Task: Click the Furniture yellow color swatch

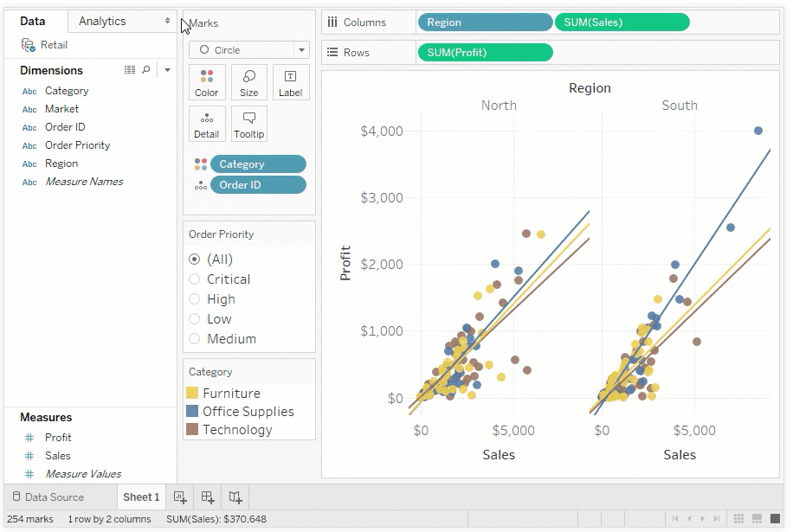Action: click(193, 394)
